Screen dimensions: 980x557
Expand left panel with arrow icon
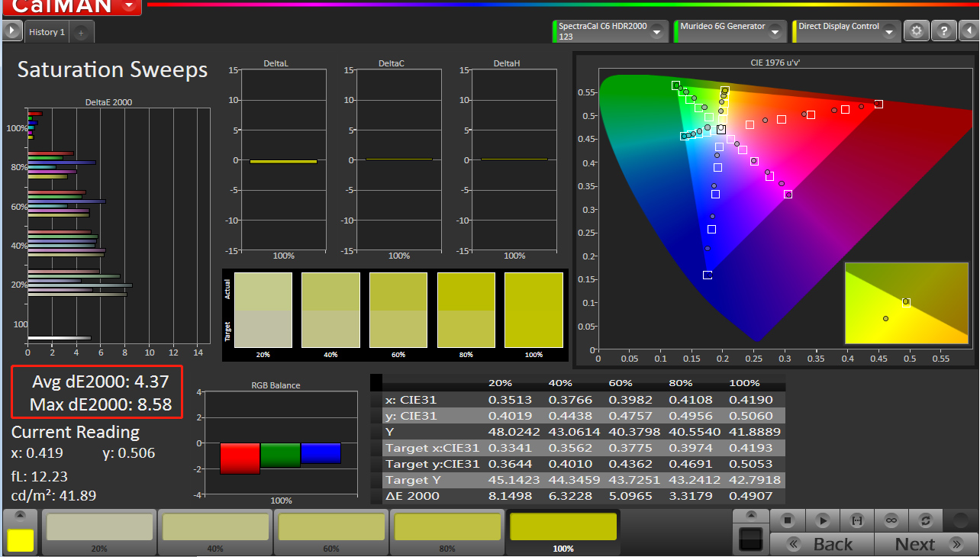pos(12,32)
